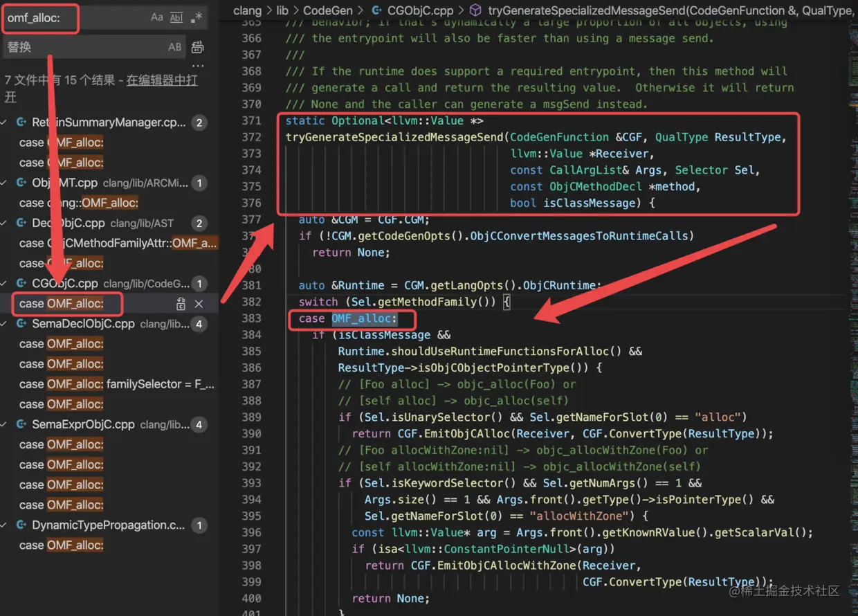Click the match count badge of RetainSummaryManager.cpp
Image resolution: width=858 pixels, height=616 pixels.
coord(199,123)
